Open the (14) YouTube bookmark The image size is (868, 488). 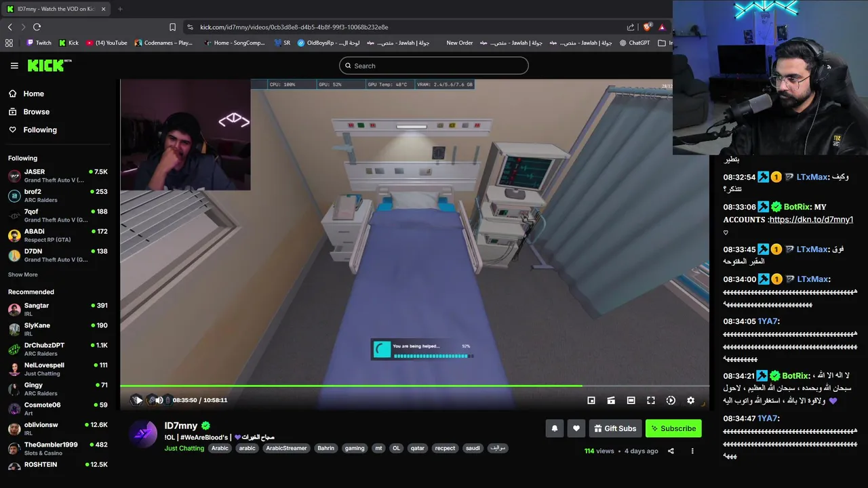click(x=107, y=43)
